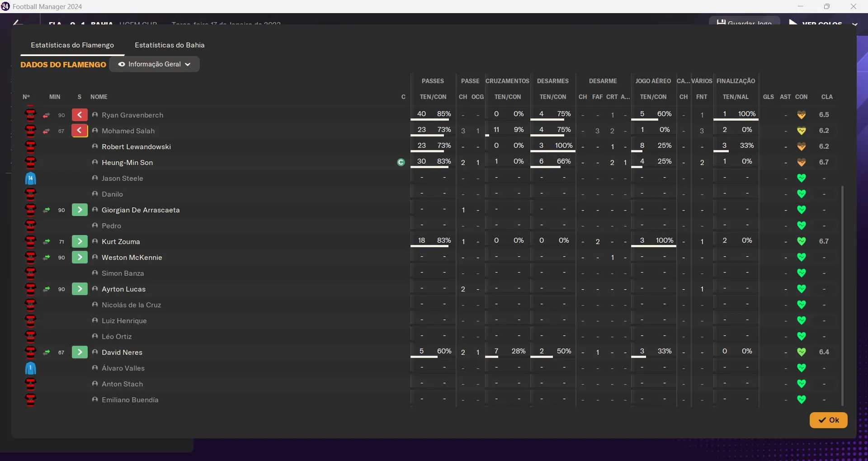Viewport: 868px width, 461px height.
Task: Click Mohamed Salah's condition heart icon
Action: pos(802,131)
